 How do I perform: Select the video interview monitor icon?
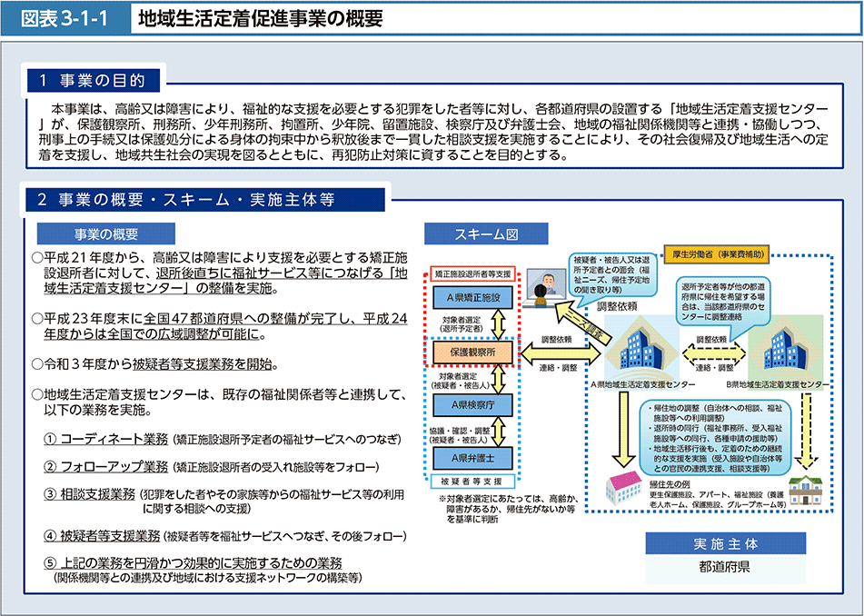542,286
